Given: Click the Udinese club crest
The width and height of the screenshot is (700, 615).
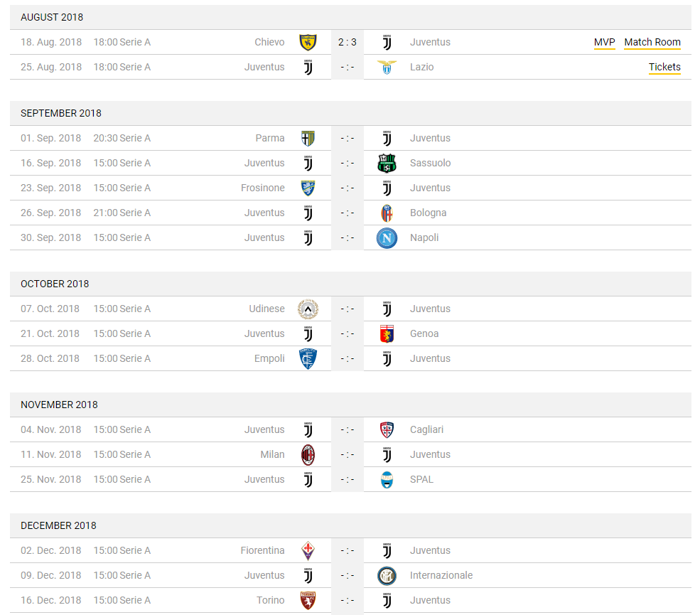Looking at the screenshot, I should (x=308, y=309).
